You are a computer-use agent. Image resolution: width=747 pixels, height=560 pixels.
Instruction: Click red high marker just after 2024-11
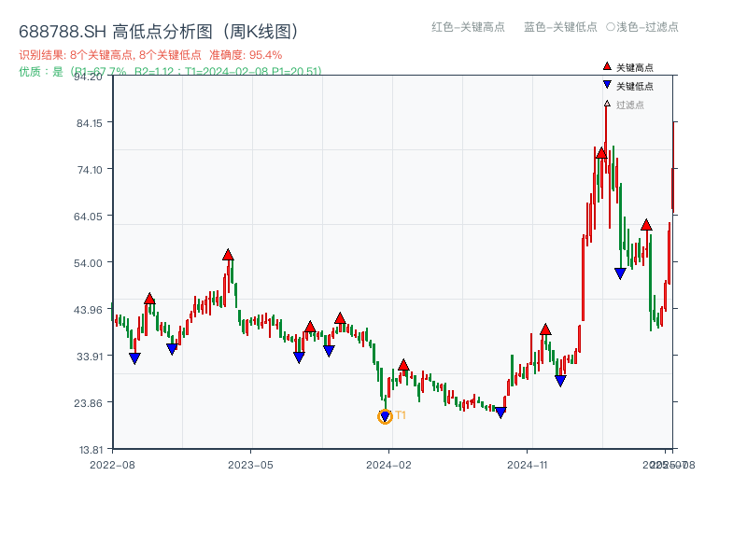(x=545, y=329)
